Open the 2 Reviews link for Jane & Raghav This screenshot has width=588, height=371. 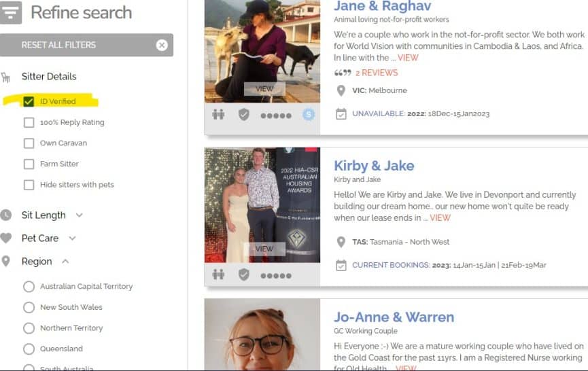pos(376,73)
